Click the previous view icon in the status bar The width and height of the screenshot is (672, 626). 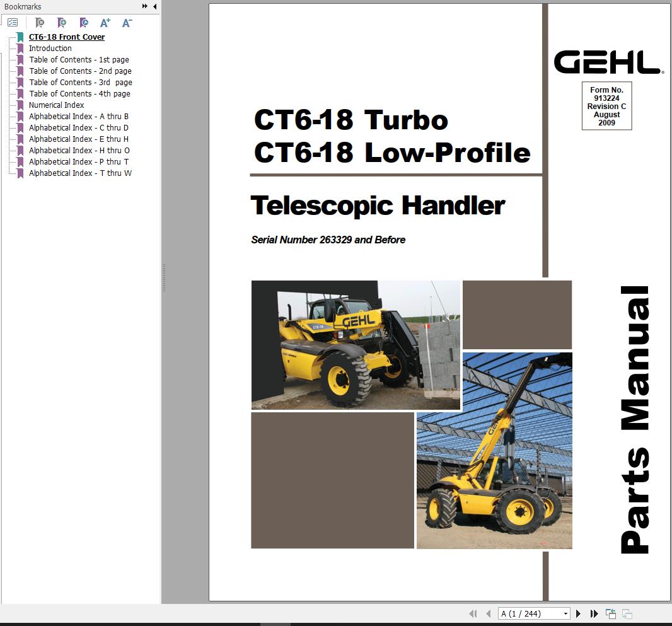pos(611,613)
